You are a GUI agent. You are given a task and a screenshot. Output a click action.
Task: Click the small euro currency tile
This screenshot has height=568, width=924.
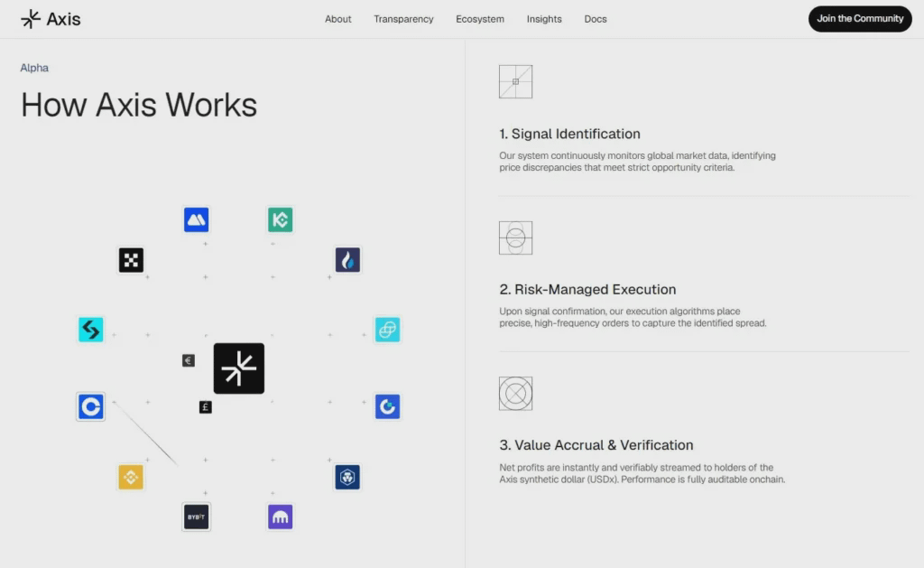189,360
